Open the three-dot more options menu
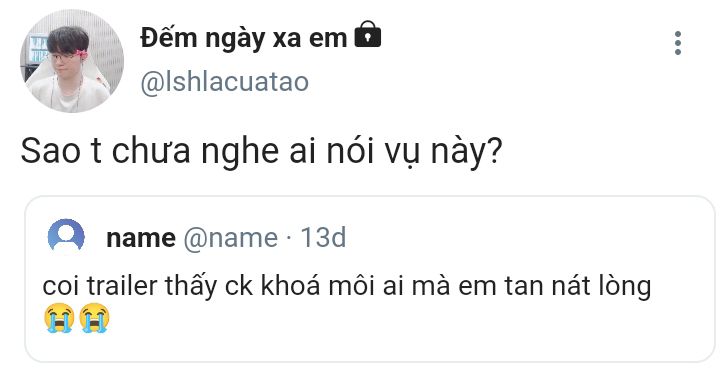The height and width of the screenshot is (377, 720). [678, 43]
